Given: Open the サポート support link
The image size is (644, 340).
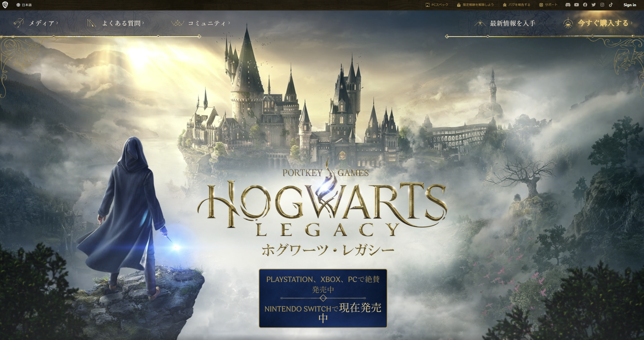Looking at the screenshot, I should click(x=548, y=5).
